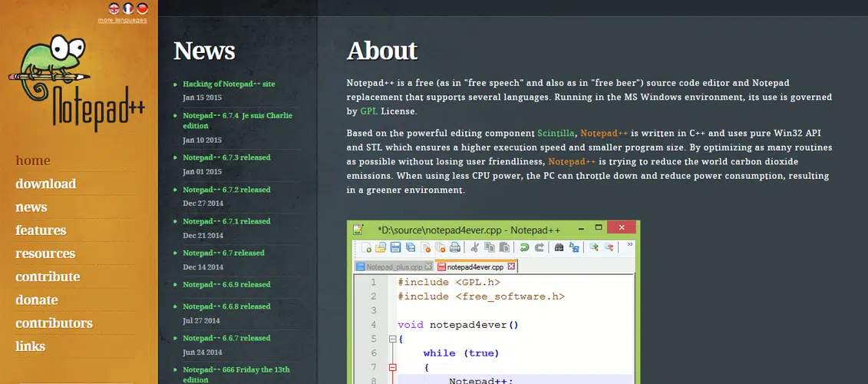Image resolution: width=868 pixels, height=384 pixels.
Task: Open the 'Hacking of Notepad++ site' news link
Action: point(229,84)
